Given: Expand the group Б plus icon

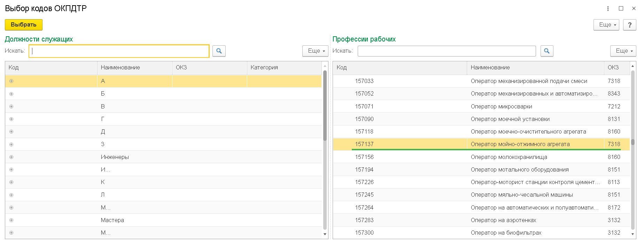Looking at the screenshot, I should (11, 94).
